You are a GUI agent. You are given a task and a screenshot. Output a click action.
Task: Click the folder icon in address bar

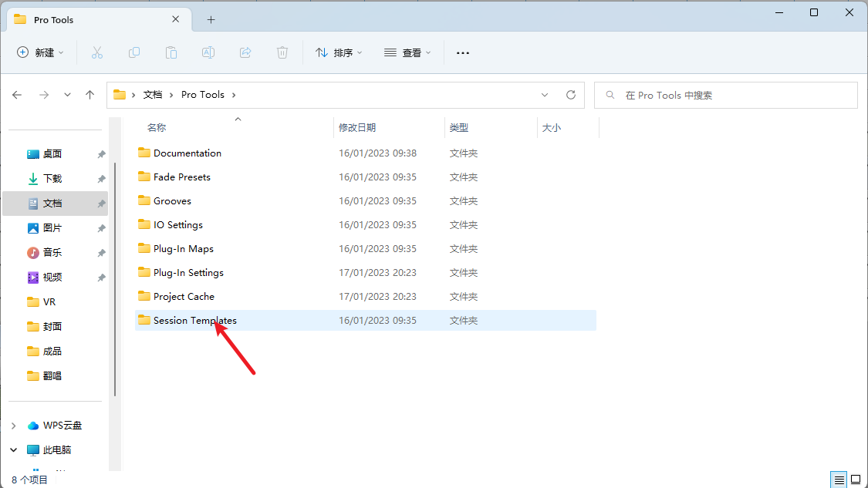click(120, 95)
